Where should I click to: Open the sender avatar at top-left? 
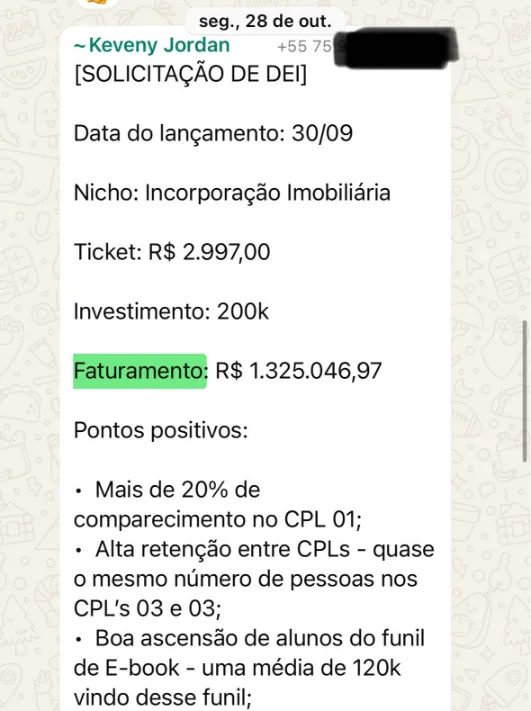pyautogui.click(x=97, y=2)
